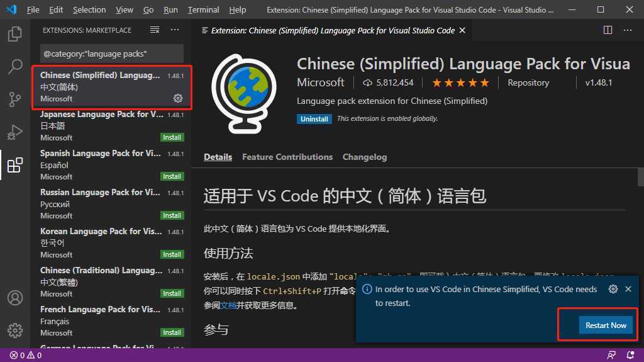
Task: Open feedback icon in status bar
Action: pos(611,355)
